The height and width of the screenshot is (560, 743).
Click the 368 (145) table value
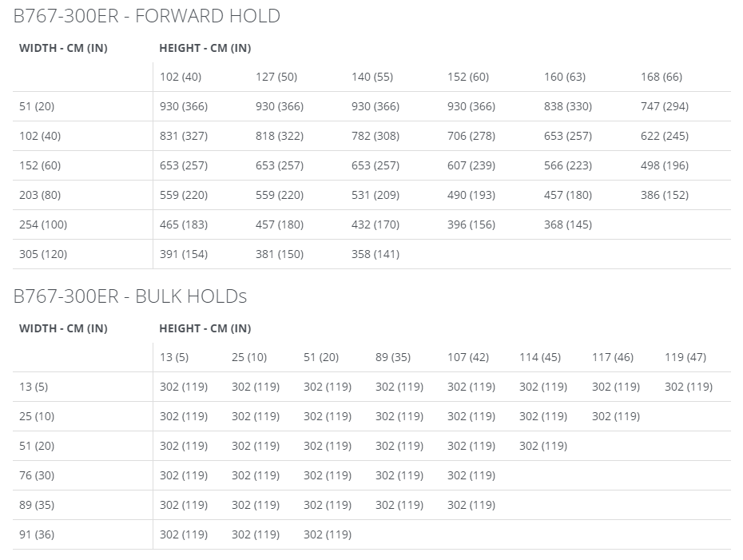568,224
